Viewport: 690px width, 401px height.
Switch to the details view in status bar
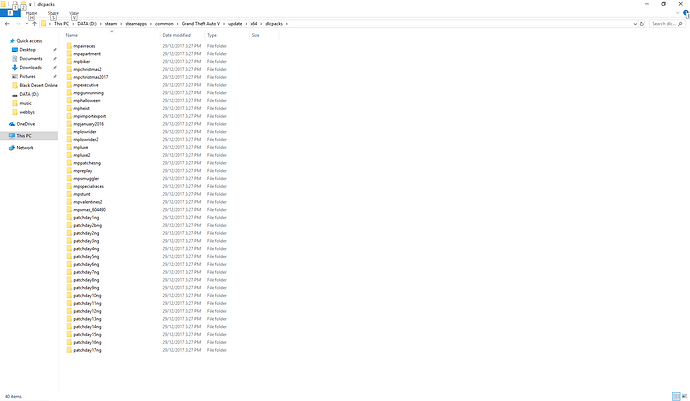[676, 396]
